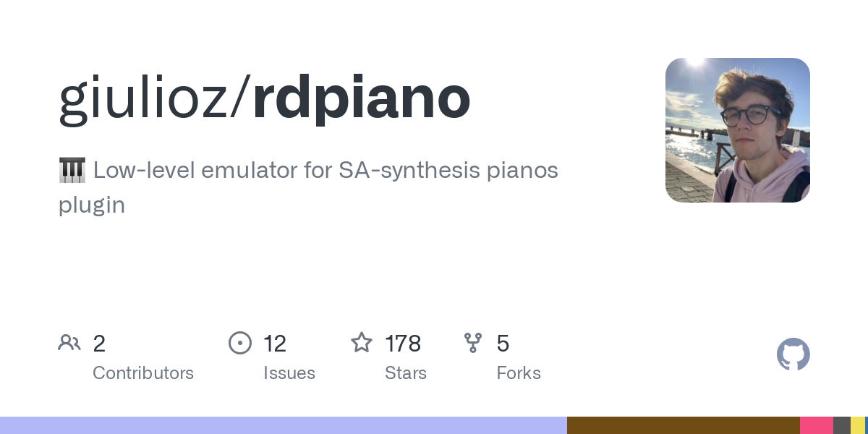The width and height of the screenshot is (868, 434).
Task: Select the Forks label
Action: pos(519,373)
